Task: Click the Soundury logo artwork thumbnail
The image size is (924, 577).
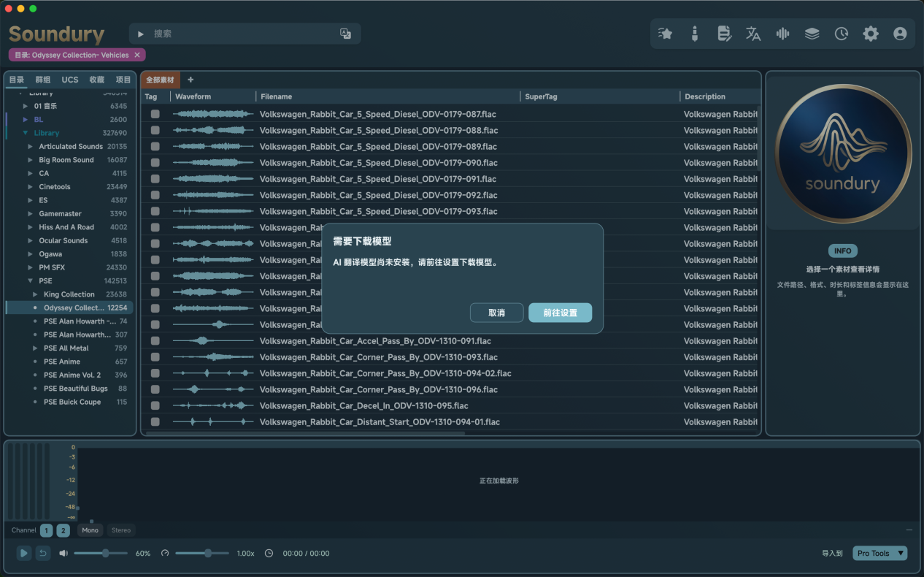Action: [842, 154]
